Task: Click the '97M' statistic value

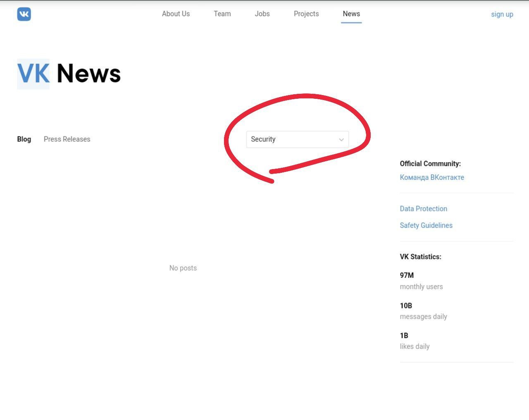Action: 407,275
